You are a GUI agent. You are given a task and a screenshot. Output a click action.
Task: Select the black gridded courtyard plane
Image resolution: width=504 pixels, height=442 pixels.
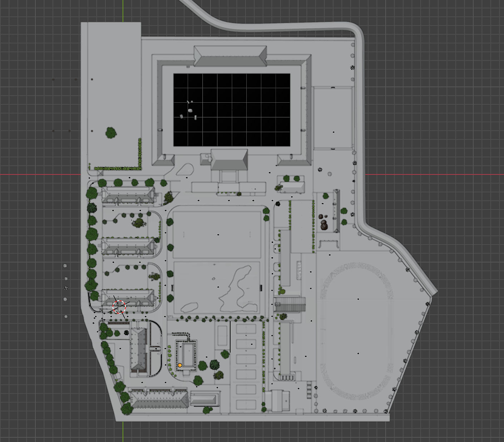click(x=232, y=110)
